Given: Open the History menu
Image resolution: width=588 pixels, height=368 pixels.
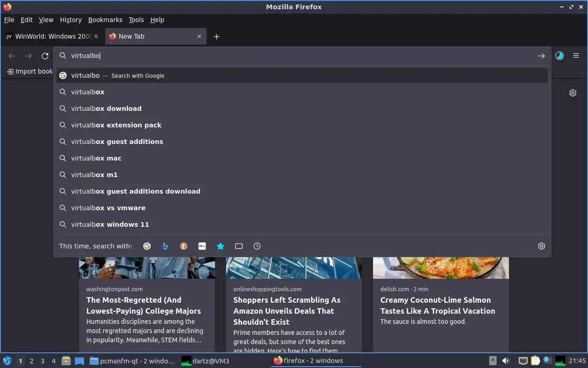Looking at the screenshot, I should (x=71, y=20).
